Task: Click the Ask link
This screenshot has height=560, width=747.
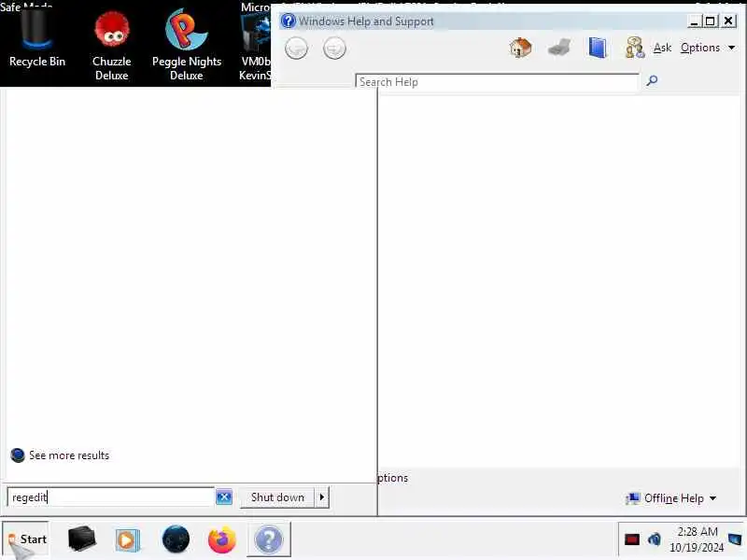Action: point(662,48)
